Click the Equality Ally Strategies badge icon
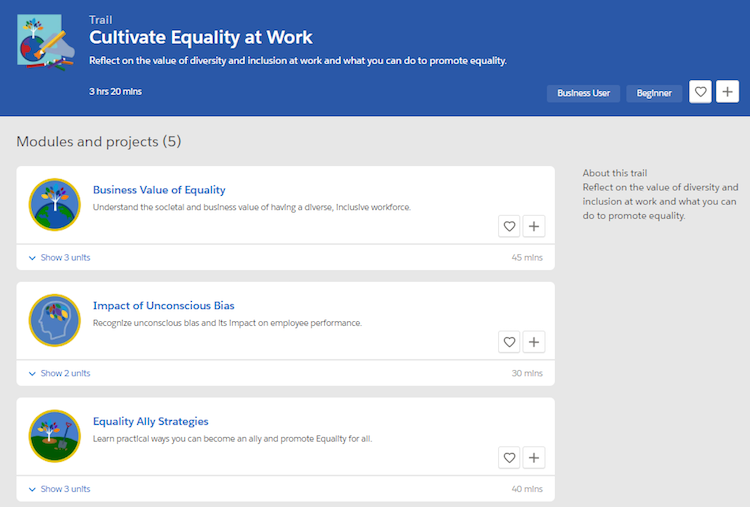The width and height of the screenshot is (750, 507). coord(54,436)
